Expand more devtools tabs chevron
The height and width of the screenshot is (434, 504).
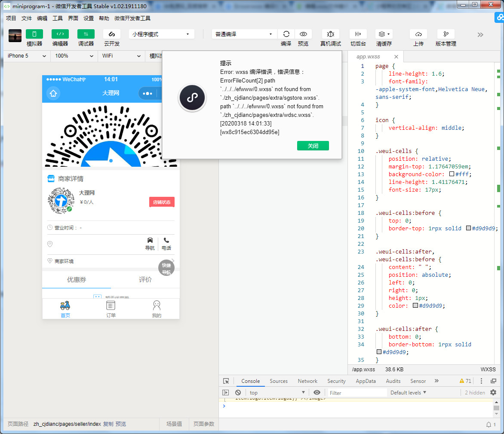(x=436, y=381)
